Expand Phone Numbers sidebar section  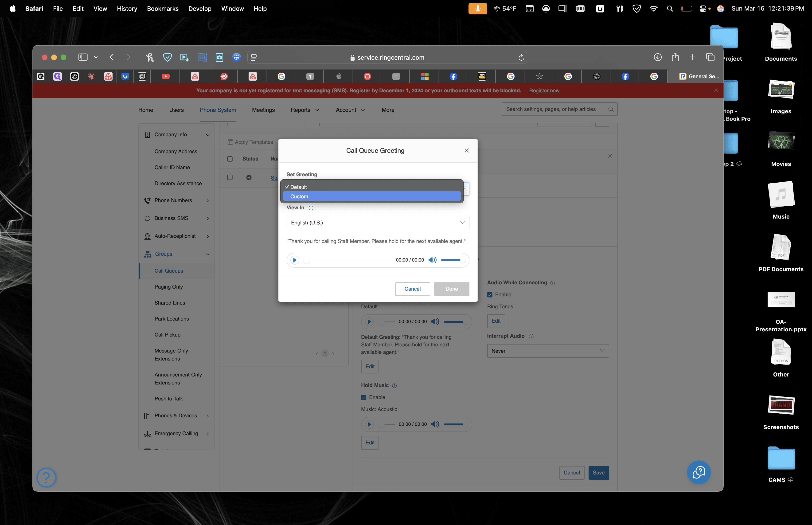coord(177,200)
